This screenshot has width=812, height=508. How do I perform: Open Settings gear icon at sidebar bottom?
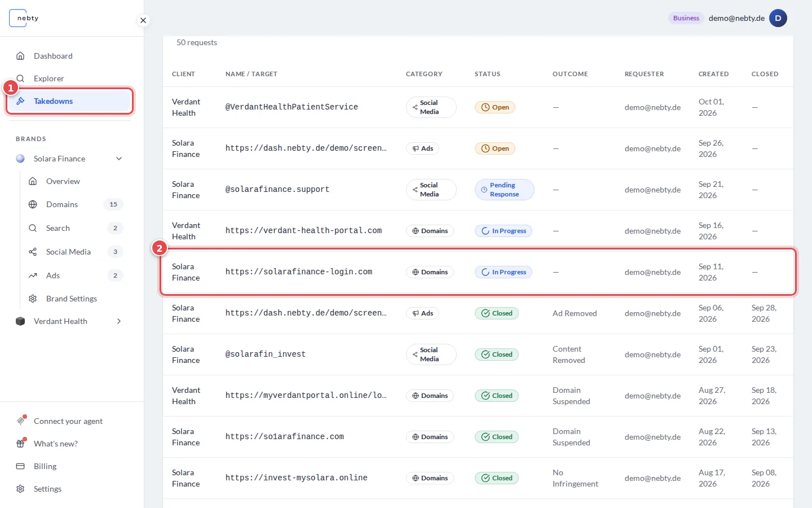(x=20, y=489)
